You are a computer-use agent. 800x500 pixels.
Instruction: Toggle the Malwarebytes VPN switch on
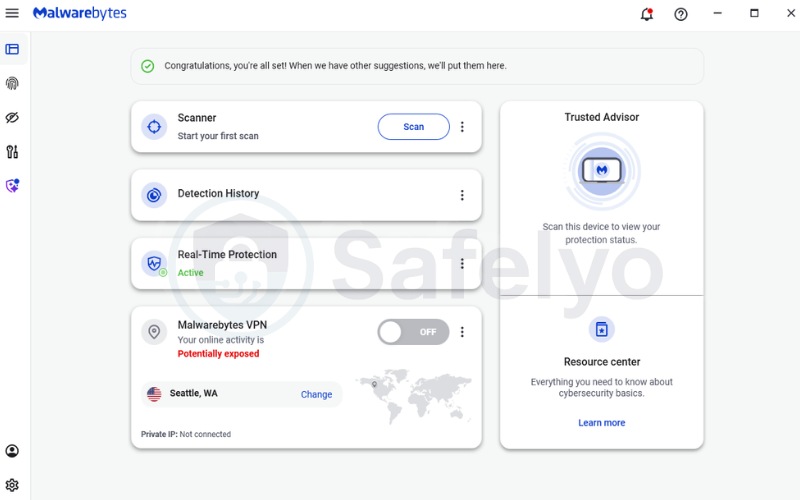(414, 332)
